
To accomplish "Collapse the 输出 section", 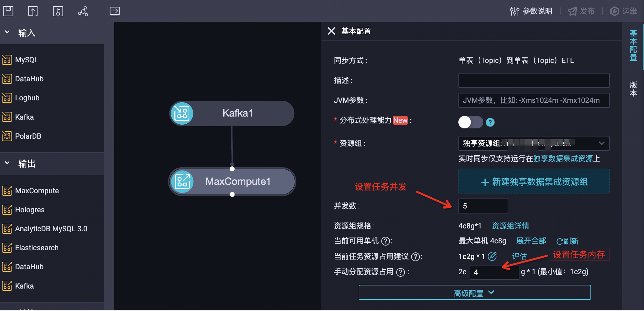I will pyautogui.click(x=7, y=163).
